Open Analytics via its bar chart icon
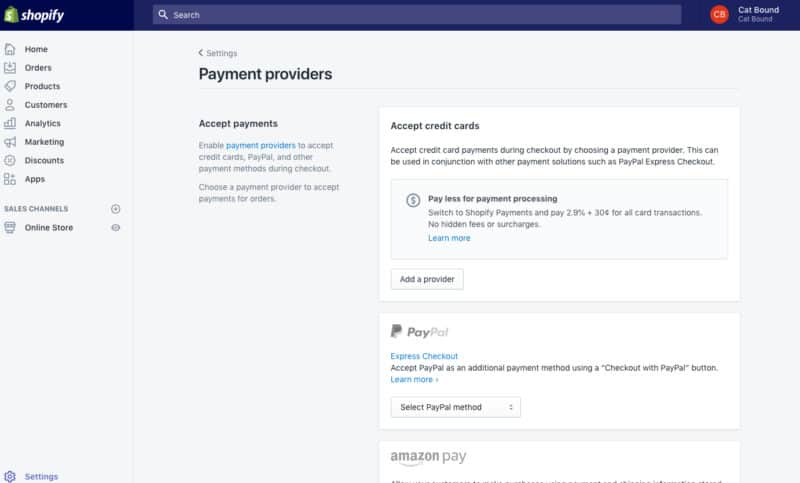The image size is (800, 483). [10, 123]
